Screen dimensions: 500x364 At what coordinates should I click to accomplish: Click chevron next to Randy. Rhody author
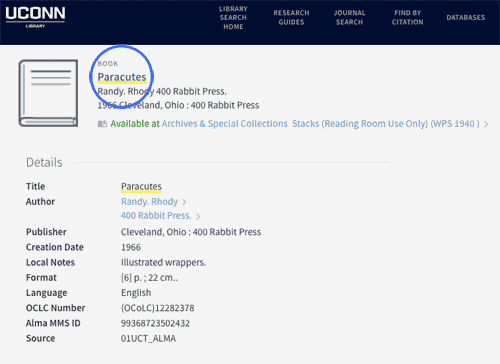click(x=184, y=202)
